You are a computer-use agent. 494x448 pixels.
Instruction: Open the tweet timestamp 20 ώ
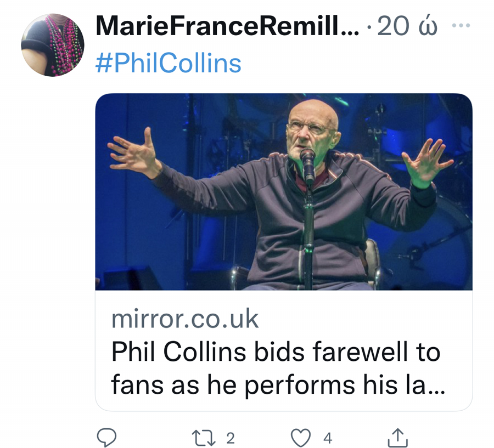pos(407,26)
